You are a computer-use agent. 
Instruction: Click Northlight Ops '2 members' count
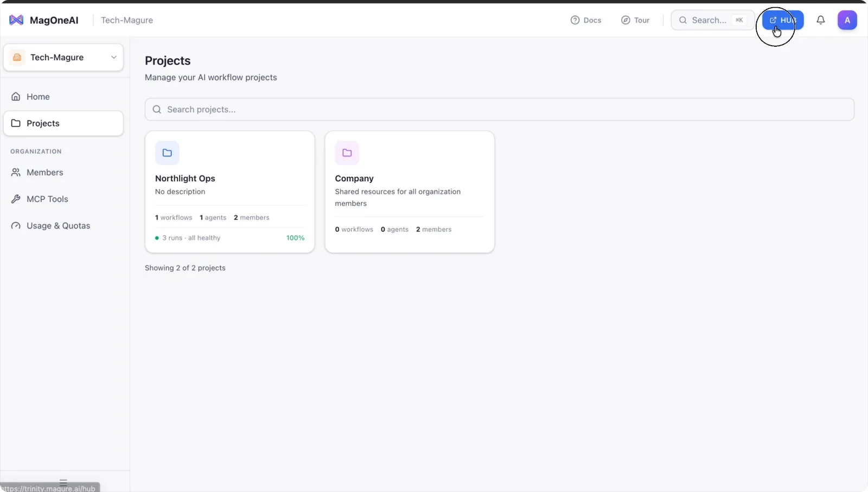(252, 217)
